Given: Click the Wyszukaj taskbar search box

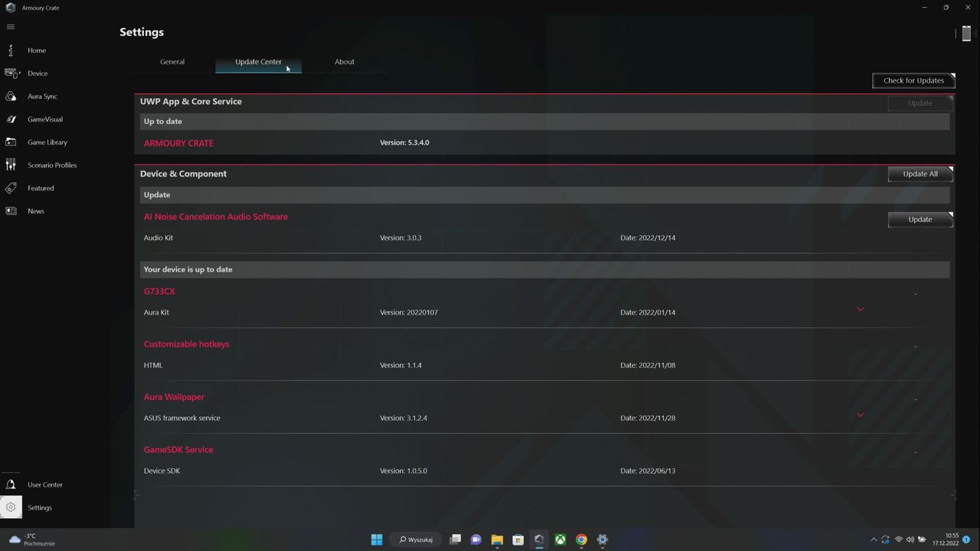Looking at the screenshot, I should pyautogui.click(x=417, y=540).
